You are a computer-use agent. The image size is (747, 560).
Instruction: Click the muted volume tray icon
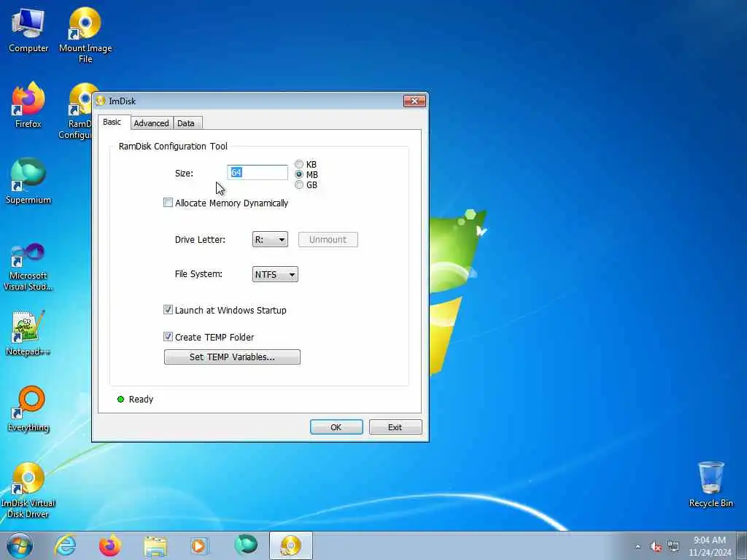tap(656, 547)
